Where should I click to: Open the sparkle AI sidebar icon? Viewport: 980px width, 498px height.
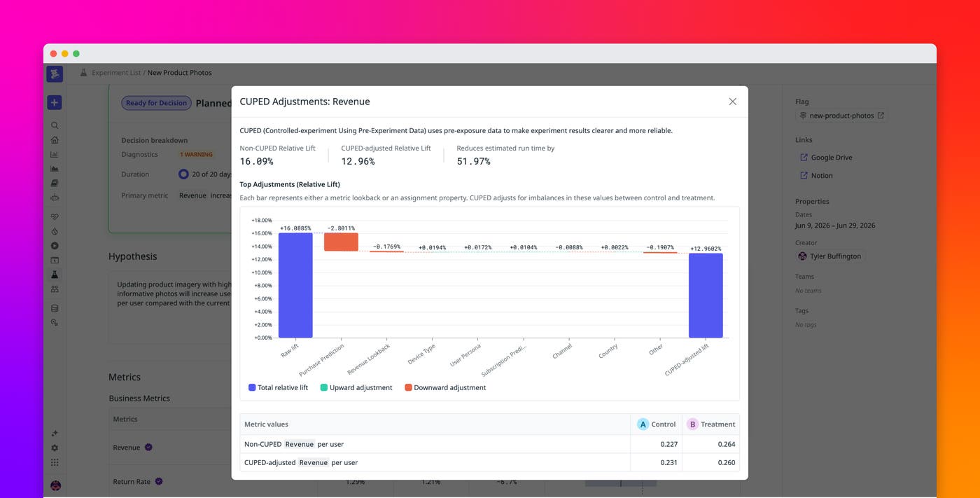pyautogui.click(x=55, y=434)
